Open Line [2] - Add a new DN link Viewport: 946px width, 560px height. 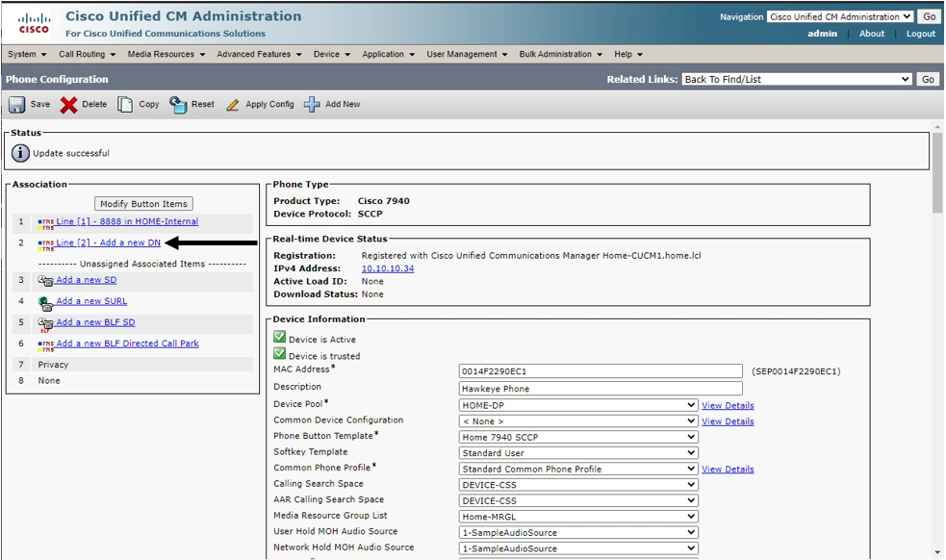pos(108,242)
